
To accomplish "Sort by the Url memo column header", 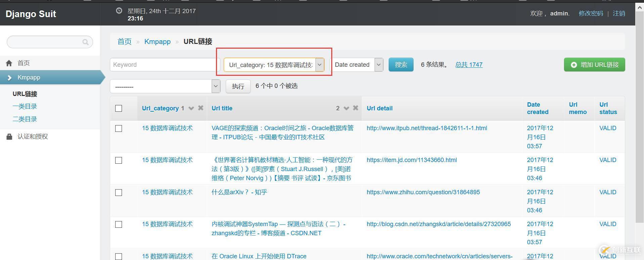I will [x=577, y=108].
